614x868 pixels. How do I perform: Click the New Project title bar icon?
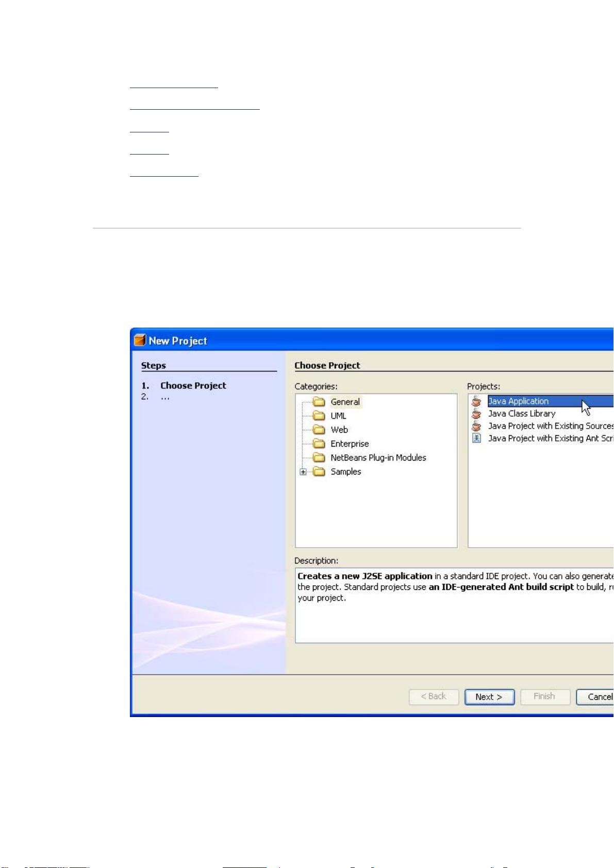(140, 341)
